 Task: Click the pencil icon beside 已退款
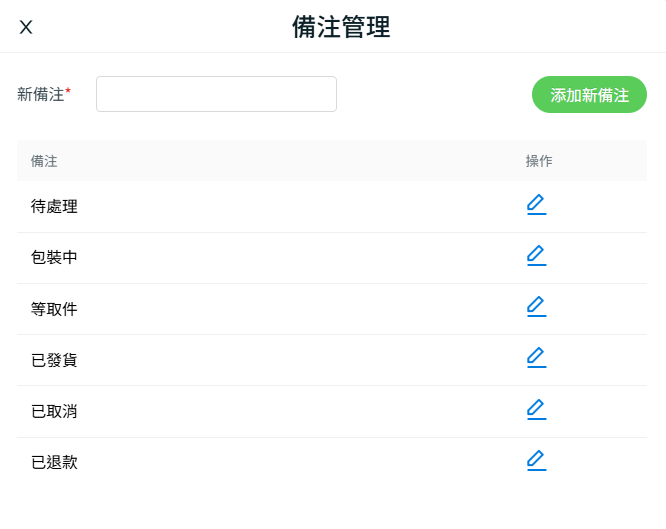[536, 461]
